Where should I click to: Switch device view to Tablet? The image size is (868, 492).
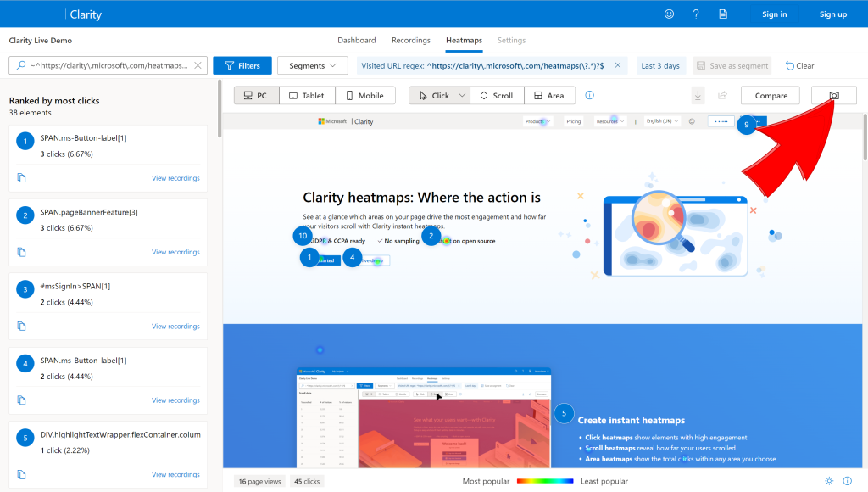click(307, 95)
